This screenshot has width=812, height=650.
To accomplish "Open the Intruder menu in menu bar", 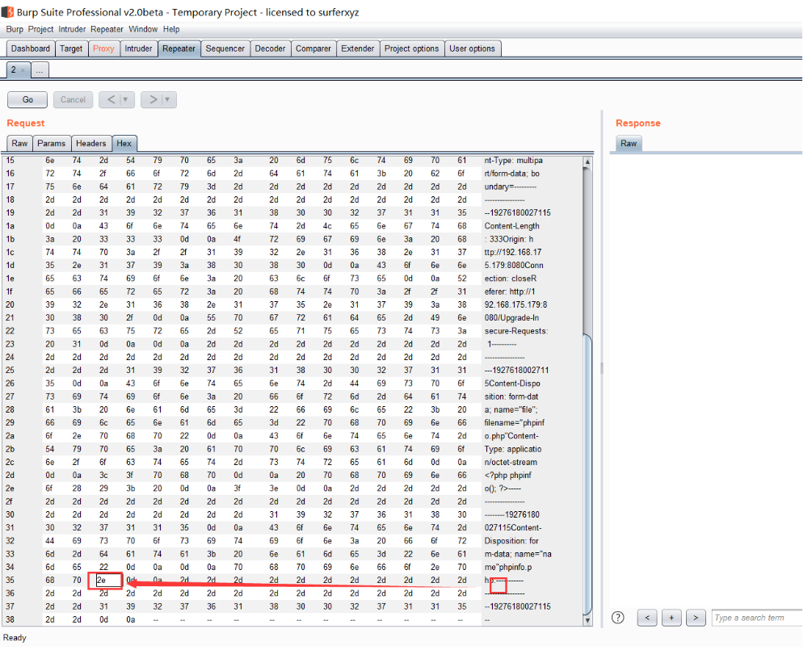I will [x=73, y=30].
